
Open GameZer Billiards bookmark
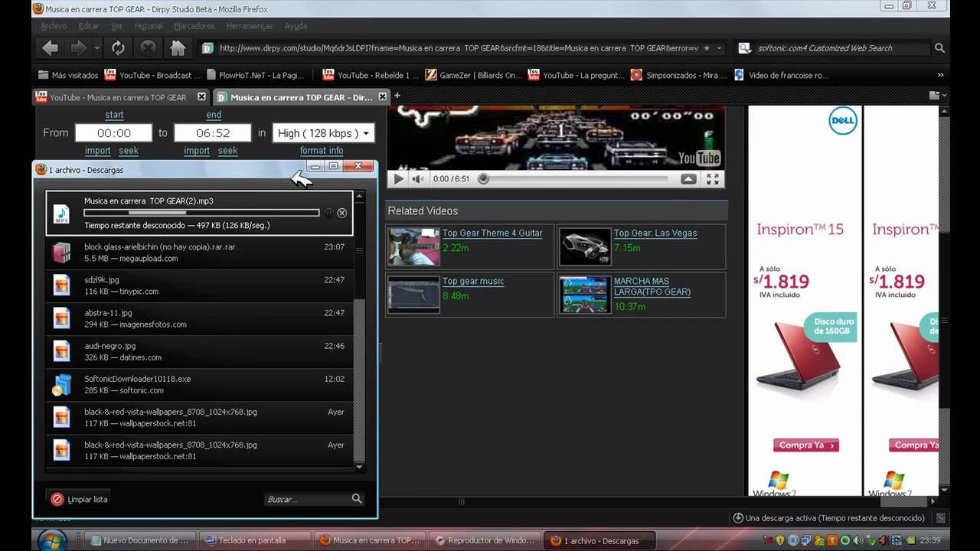point(474,75)
